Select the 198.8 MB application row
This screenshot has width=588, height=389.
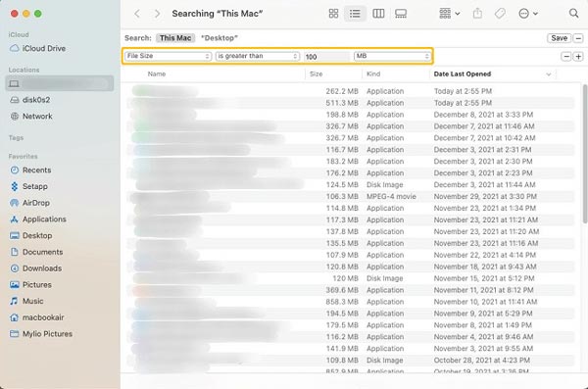(350, 115)
